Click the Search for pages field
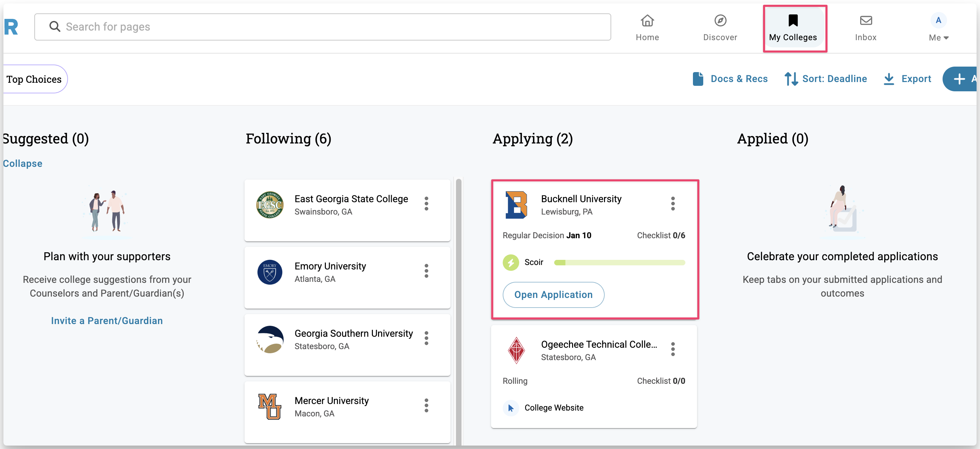Screen dimensions: 980x449 pos(323,27)
